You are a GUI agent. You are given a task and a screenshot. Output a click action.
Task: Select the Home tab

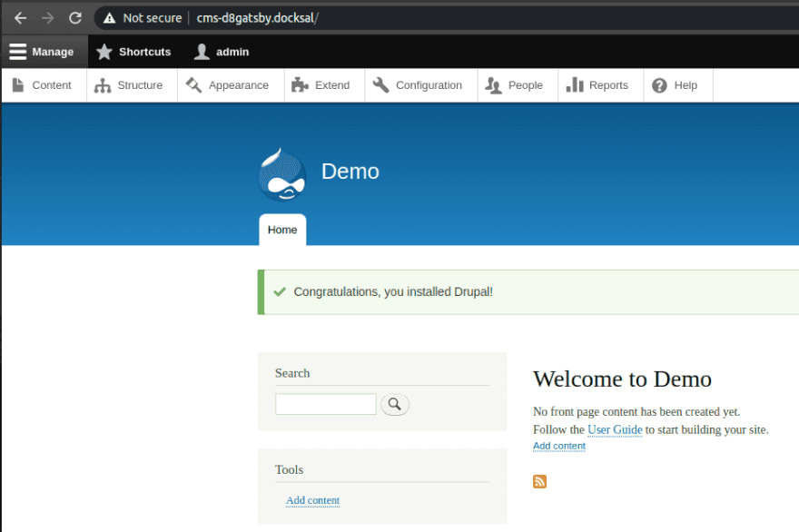tap(282, 230)
